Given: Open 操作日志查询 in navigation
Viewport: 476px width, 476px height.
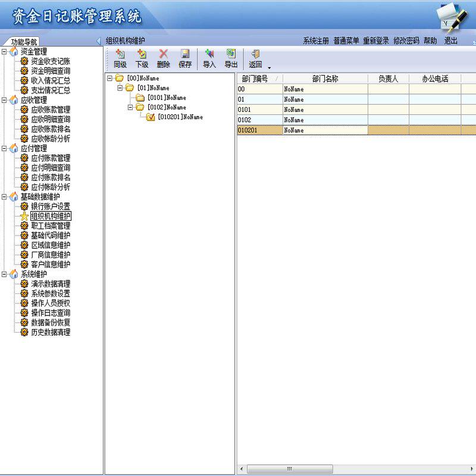Looking at the screenshot, I should pyautogui.click(x=51, y=313).
